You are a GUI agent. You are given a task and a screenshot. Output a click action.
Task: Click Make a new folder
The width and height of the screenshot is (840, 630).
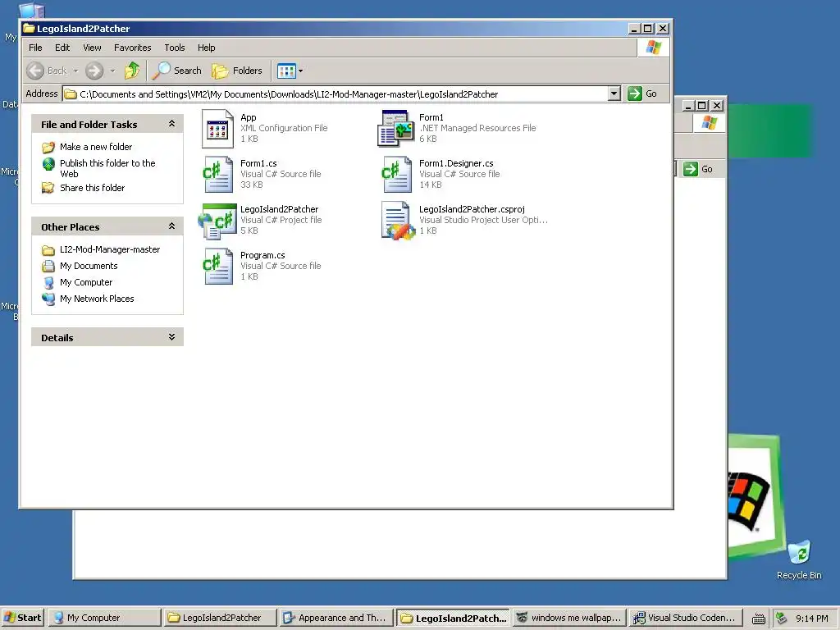pos(96,147)
